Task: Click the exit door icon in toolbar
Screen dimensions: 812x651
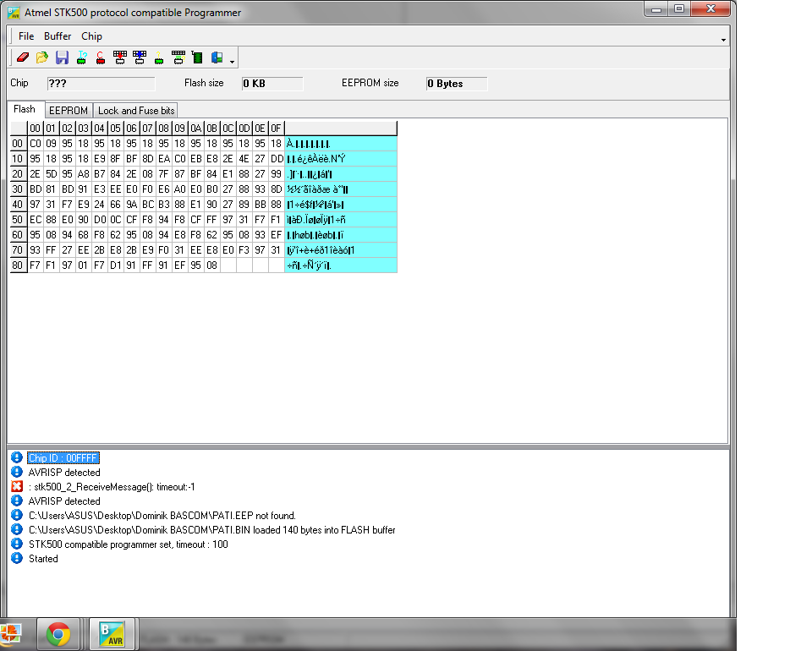Action: [217, 57]
